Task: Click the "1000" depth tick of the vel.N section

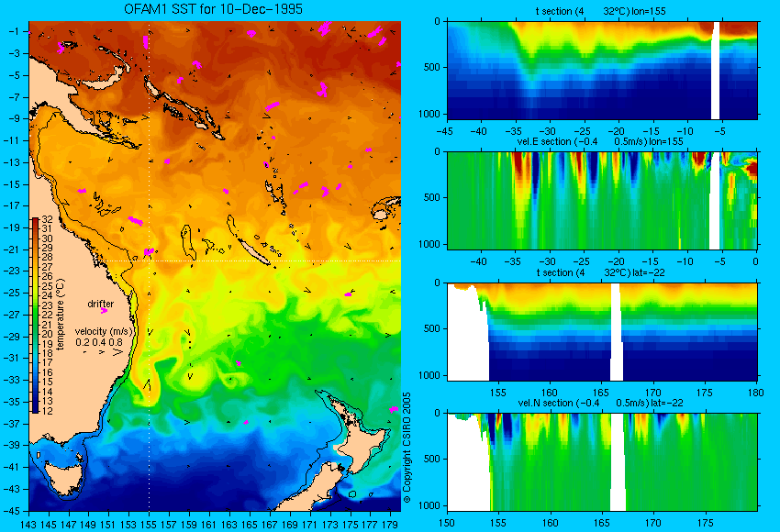Action: click(429, 505)
